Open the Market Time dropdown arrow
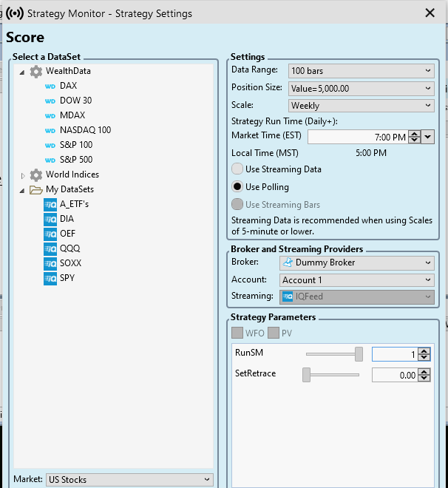 [428, 137]
